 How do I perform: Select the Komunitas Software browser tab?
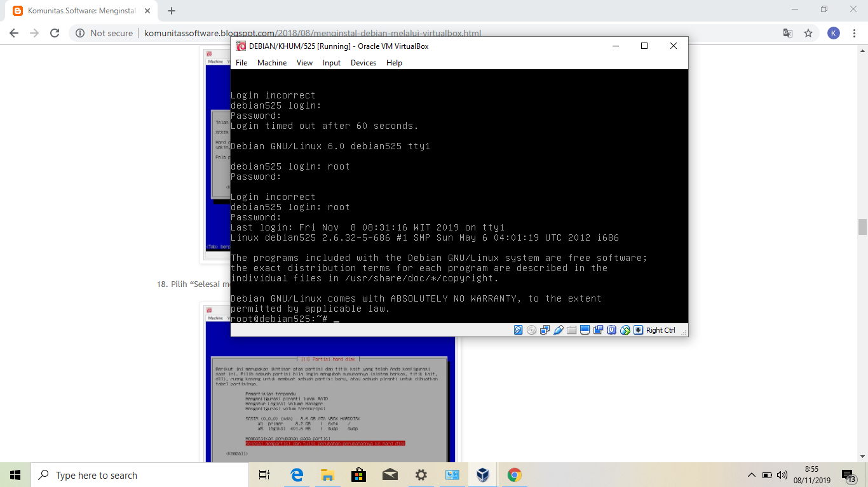click(80, 11)
